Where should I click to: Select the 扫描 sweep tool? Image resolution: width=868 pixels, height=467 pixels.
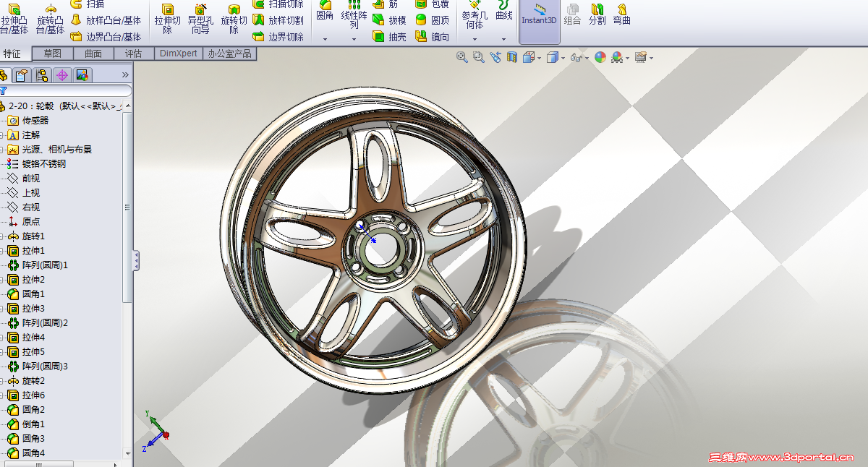coord(87,4)
